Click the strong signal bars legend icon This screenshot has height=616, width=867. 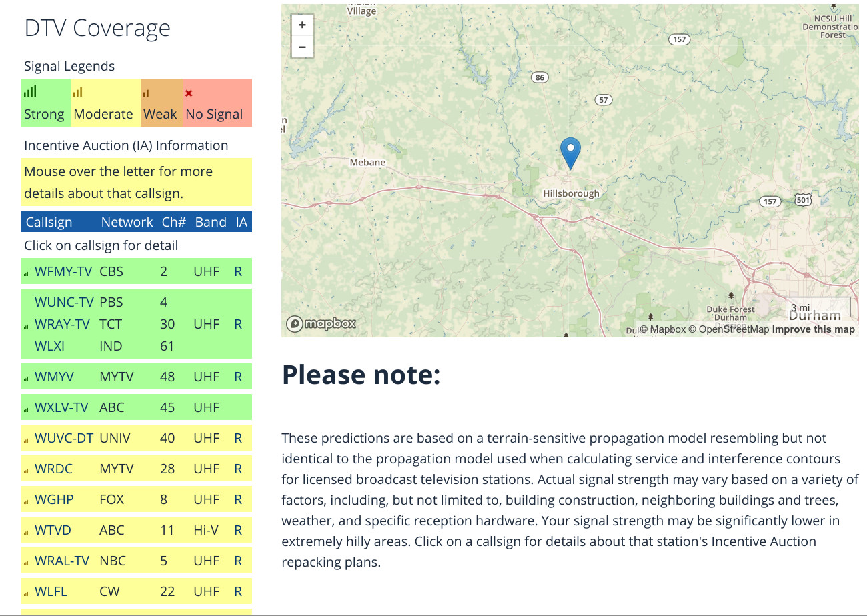pyautogui.click(x=30, y=92)
